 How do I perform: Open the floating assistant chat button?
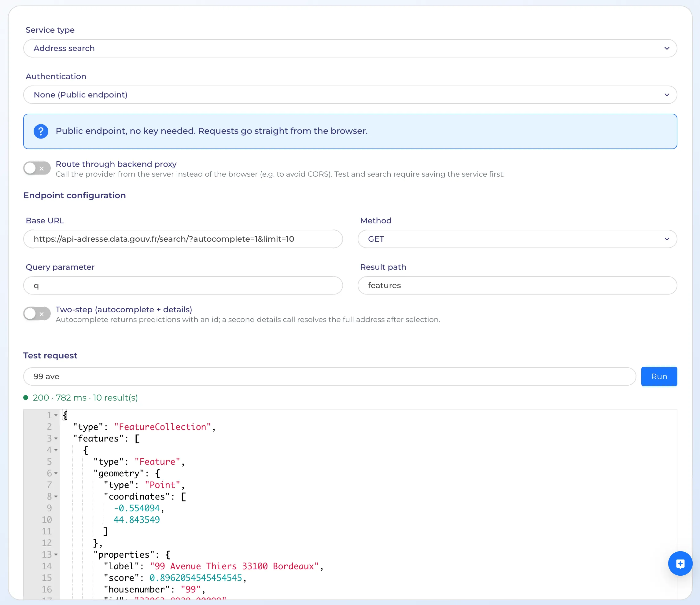tap(680, 563)
